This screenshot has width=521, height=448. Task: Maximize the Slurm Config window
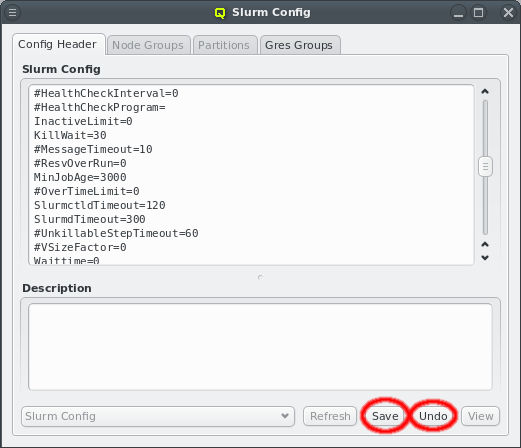tap(478, 13)
